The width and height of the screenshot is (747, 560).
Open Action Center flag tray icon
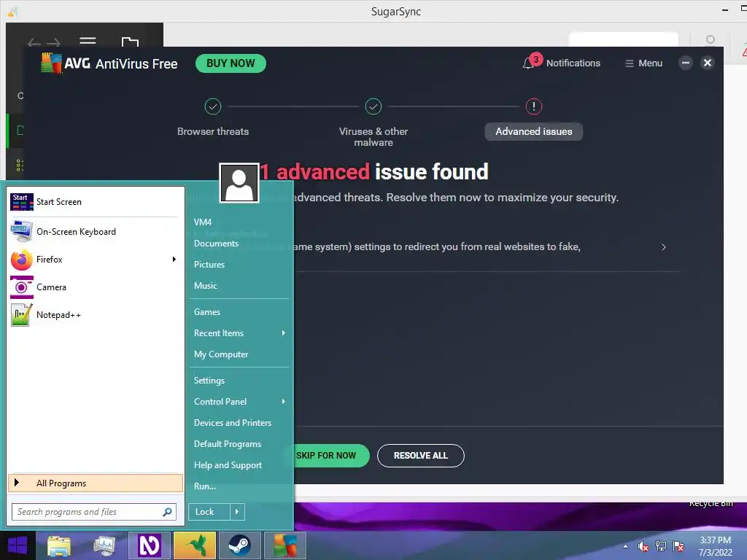coord(678,546)
